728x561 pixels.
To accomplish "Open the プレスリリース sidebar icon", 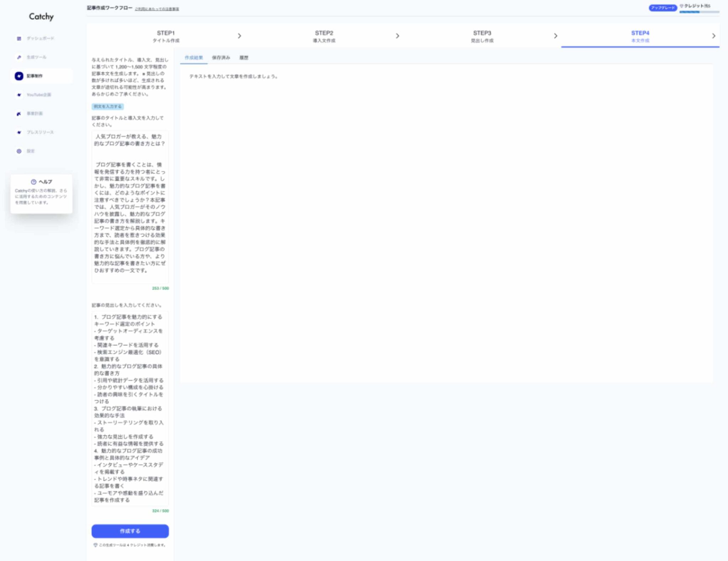I will [x=19, y=132].
